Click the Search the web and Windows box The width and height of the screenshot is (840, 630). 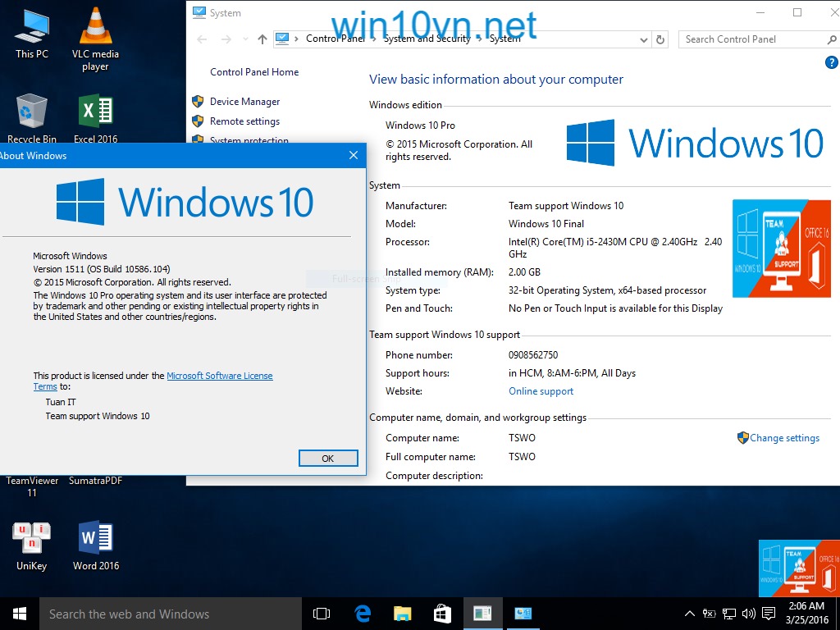[x=171, y=614]
